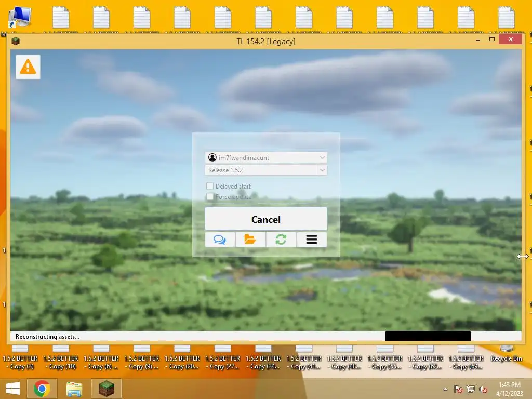
Task: Click the grass block icon in title bar
Action: pyautogui.click(x=15, y=42)
